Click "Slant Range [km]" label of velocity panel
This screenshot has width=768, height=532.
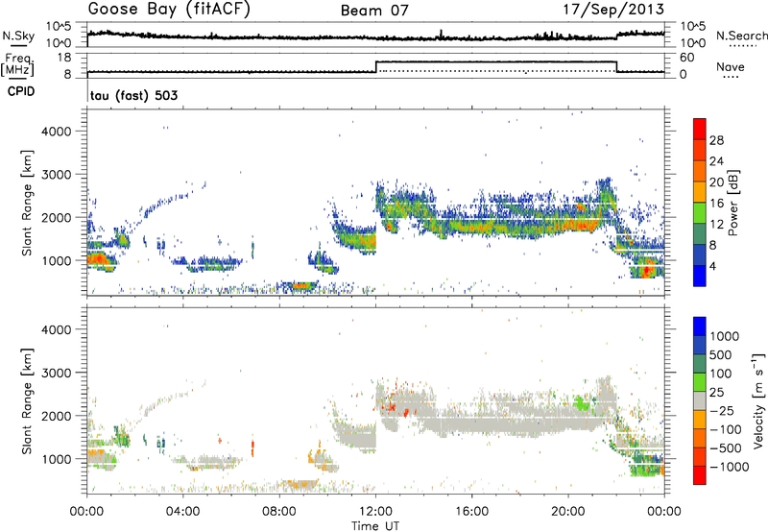tap(27, 400)
